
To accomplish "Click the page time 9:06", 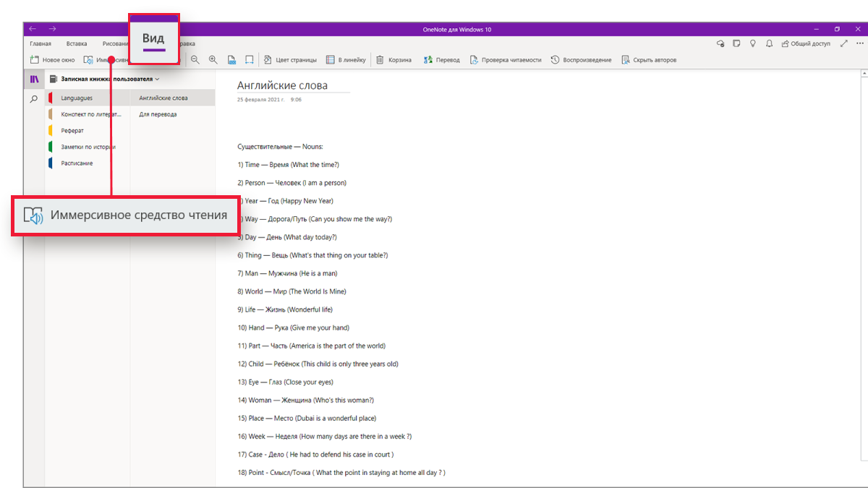I will (296, 100).
